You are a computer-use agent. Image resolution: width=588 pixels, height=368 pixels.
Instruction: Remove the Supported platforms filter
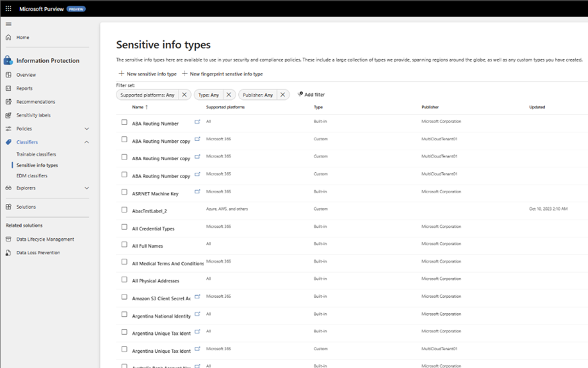pos(184,95)
